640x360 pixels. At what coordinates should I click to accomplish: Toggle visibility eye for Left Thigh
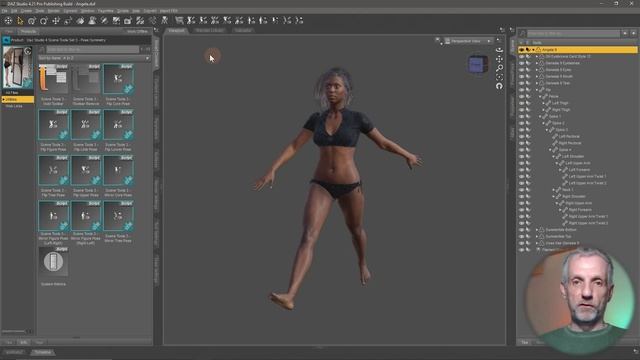[x=522, y=103]
